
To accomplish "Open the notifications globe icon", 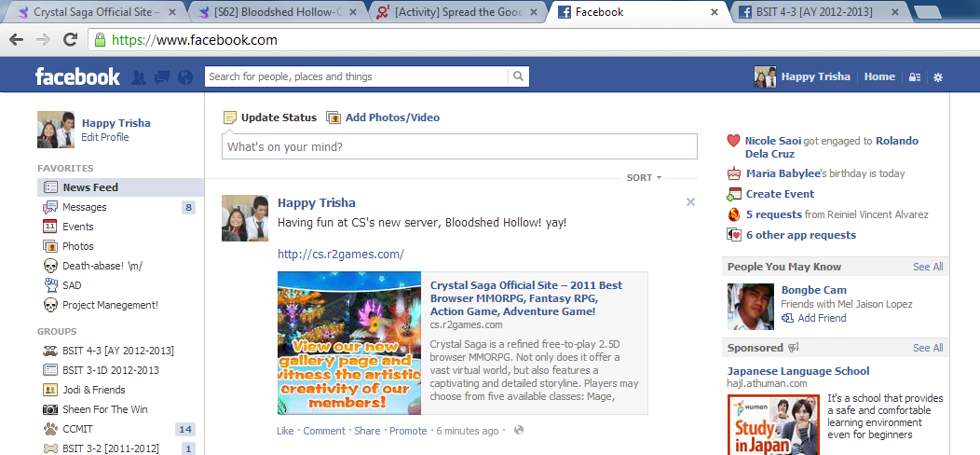I will (184, 77).
